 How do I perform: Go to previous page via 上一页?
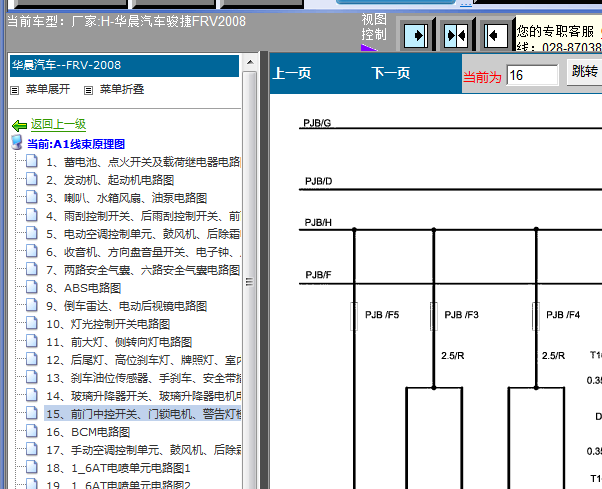coord(292,73)
